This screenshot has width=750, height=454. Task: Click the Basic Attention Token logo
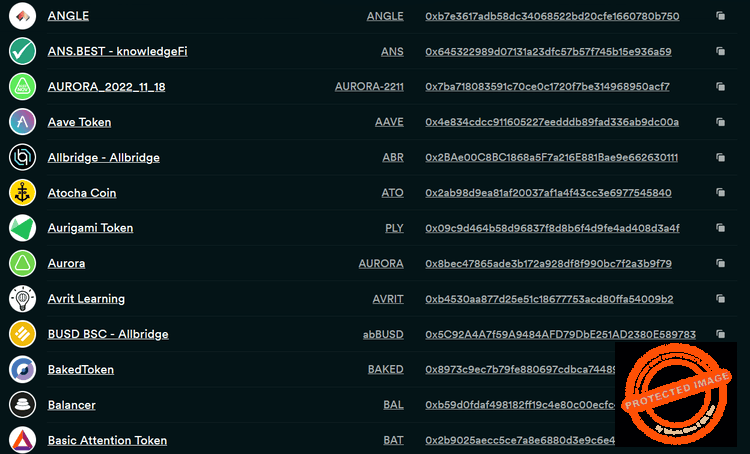[x=22, y=440]
